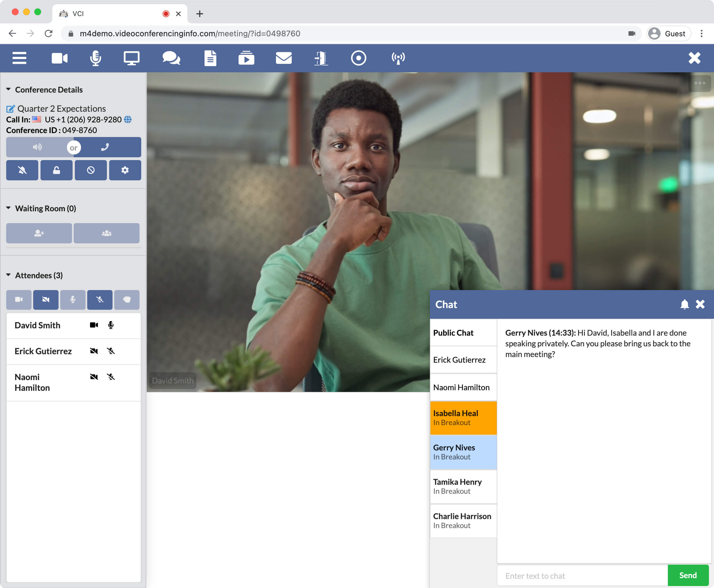Click the Send chat button
714x588 pixels.
click(688, 575)
